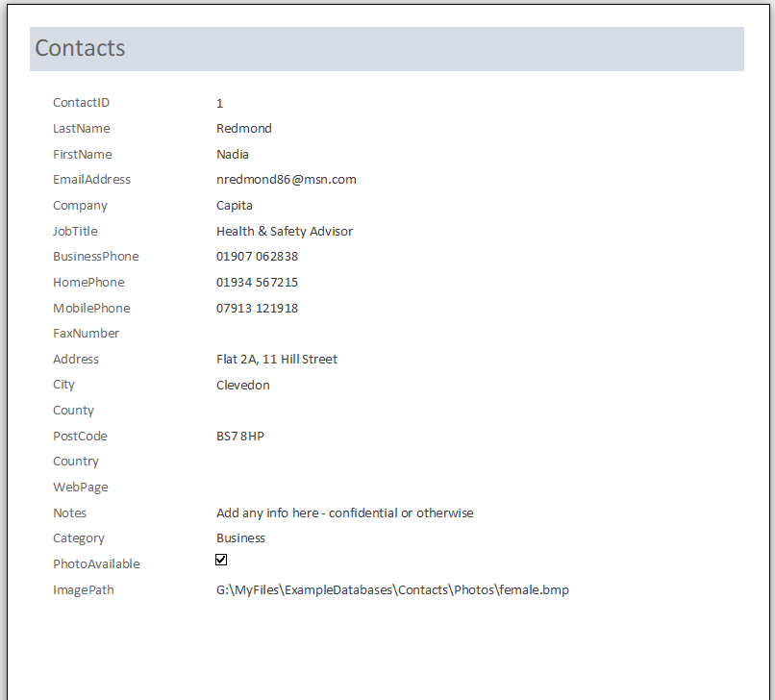Click the FirstName value Nadia

coord(233,154)
